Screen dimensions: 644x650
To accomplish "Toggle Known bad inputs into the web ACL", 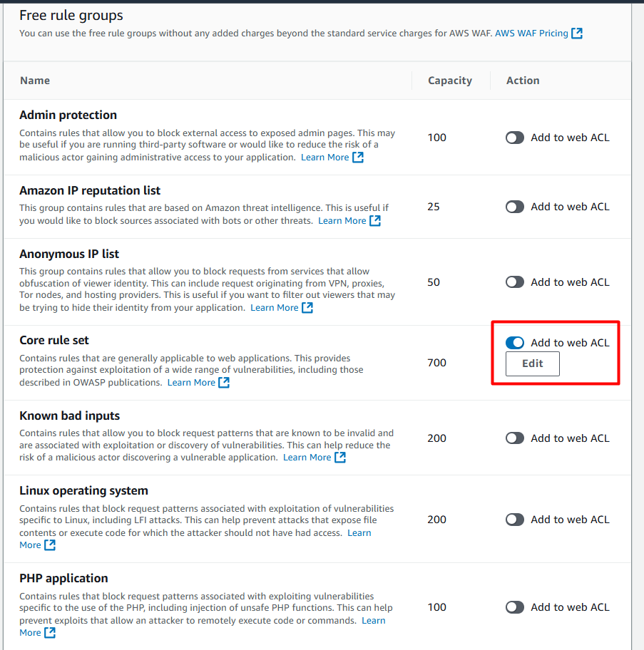I will point(514,438).
